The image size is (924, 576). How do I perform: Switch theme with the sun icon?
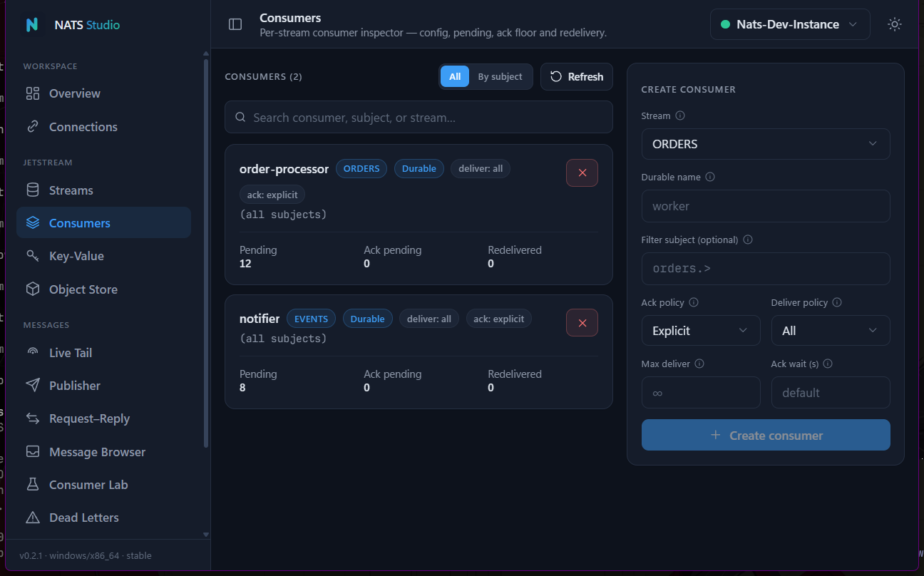894,24
